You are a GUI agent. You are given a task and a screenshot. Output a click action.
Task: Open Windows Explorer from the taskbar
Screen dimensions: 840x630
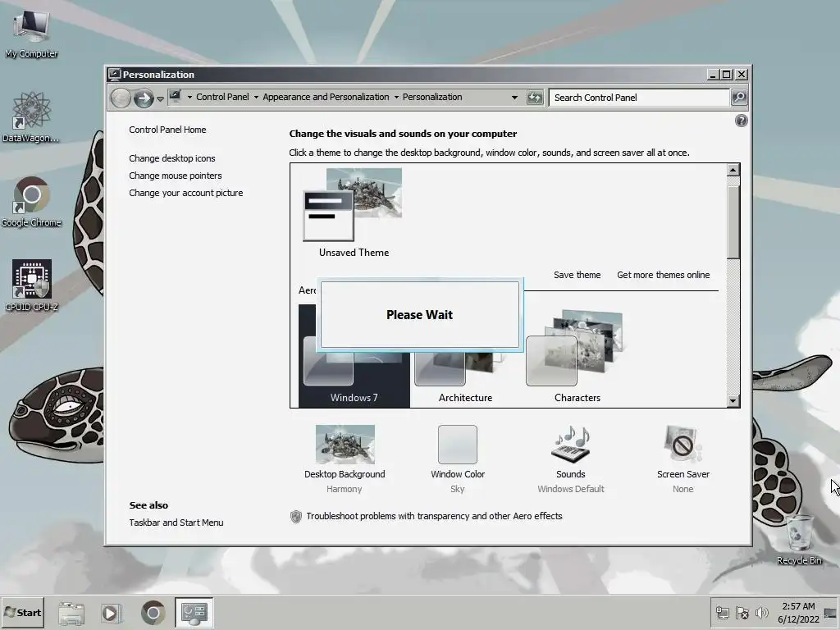pyautogui.click(x=71, y=613)
